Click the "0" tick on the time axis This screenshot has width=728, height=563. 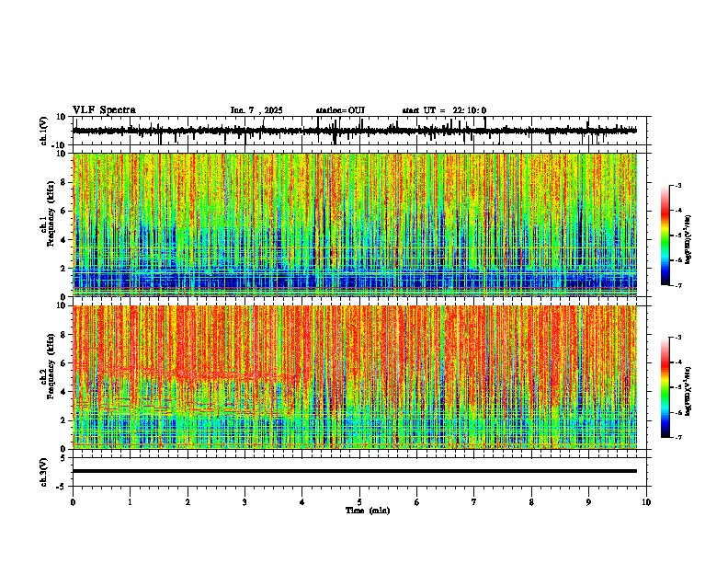(73, 502)
